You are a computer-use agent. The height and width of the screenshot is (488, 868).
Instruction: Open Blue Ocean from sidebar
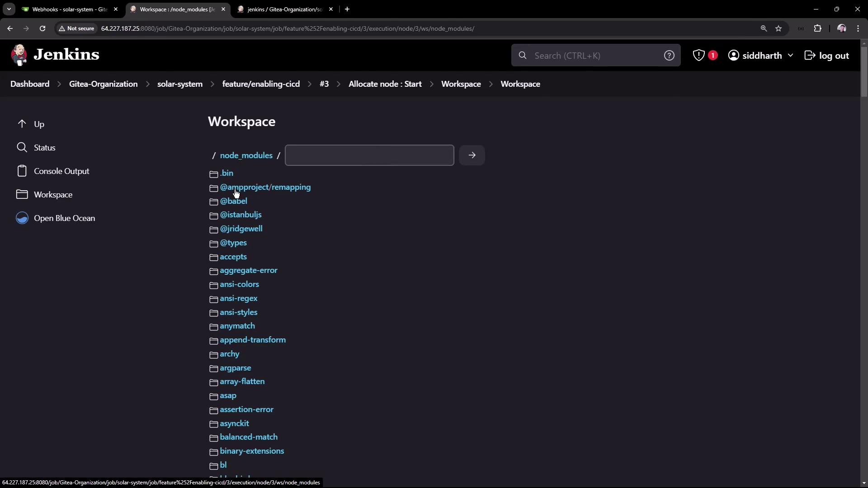(64, 218)
